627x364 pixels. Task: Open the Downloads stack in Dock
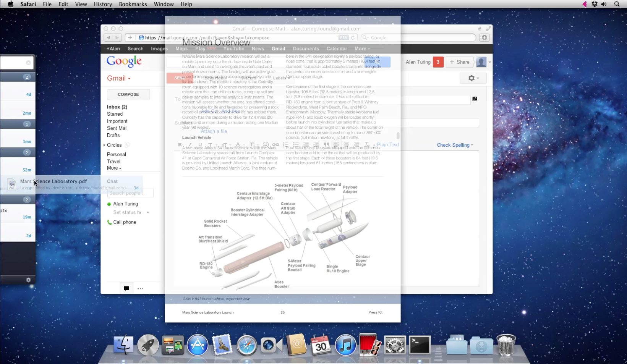click(x=481, y=345)
